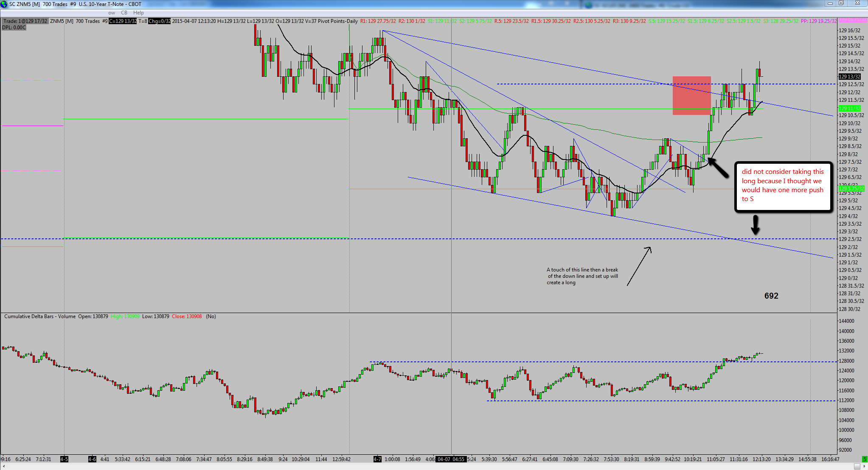Click the 'Open: 130879' delta value
This screenshot has width=868, height=470.
[93, 316]
